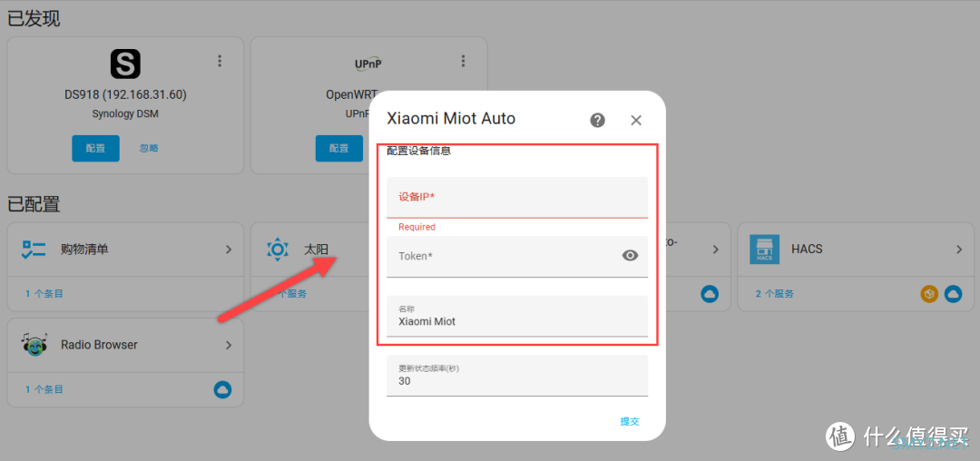The image size is (980, 461).
Task: Open 1 个条目 under 购物清单
Action: [44, 294]
